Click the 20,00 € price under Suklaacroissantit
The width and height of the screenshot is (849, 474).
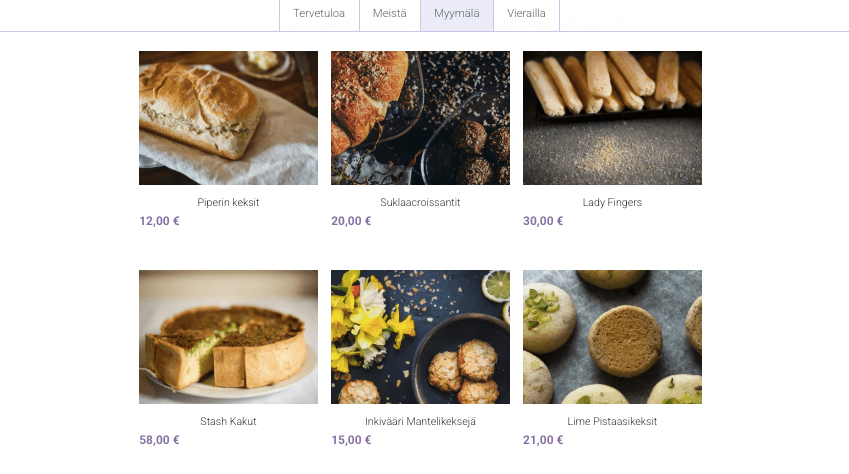tap(351, 221)
